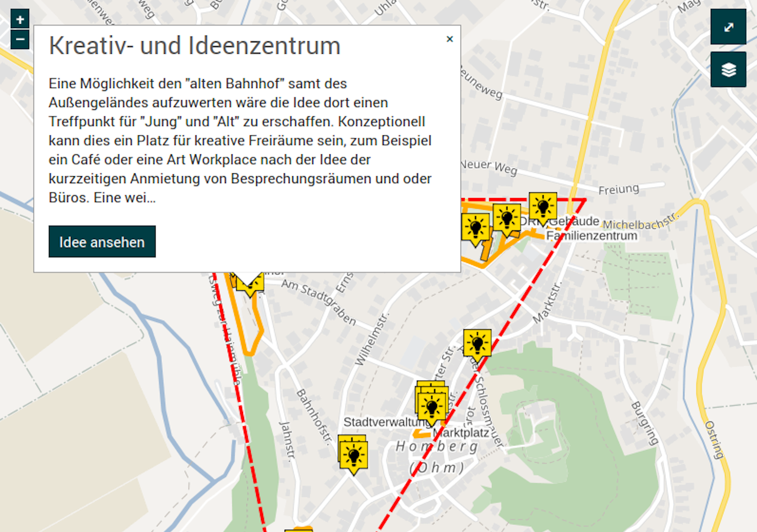Close the Kreativ- und Ideenzentrum popup
The width and height of the screenshot is (757, 532).
[449, 38]
